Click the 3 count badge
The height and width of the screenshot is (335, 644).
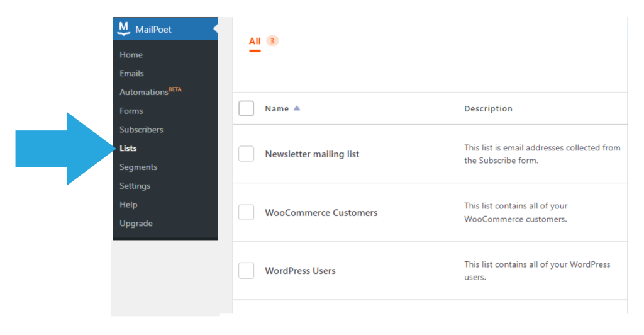(x=272, y=41)
